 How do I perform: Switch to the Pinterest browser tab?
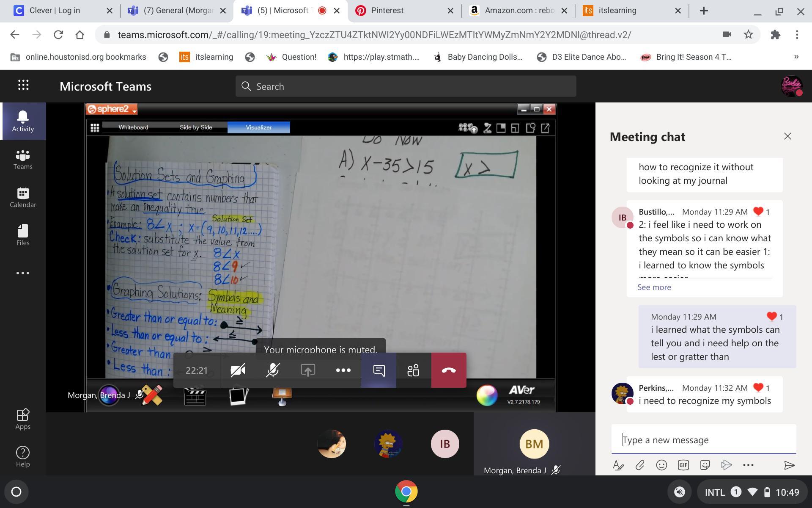387,11
